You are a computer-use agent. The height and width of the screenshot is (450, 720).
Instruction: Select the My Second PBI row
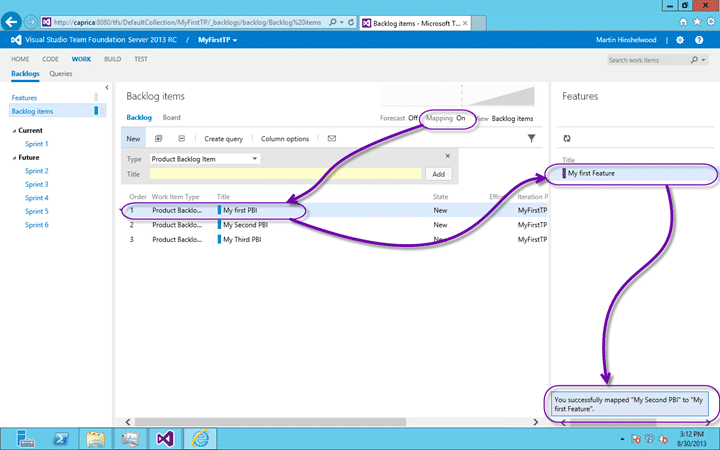tap(334, 225)
